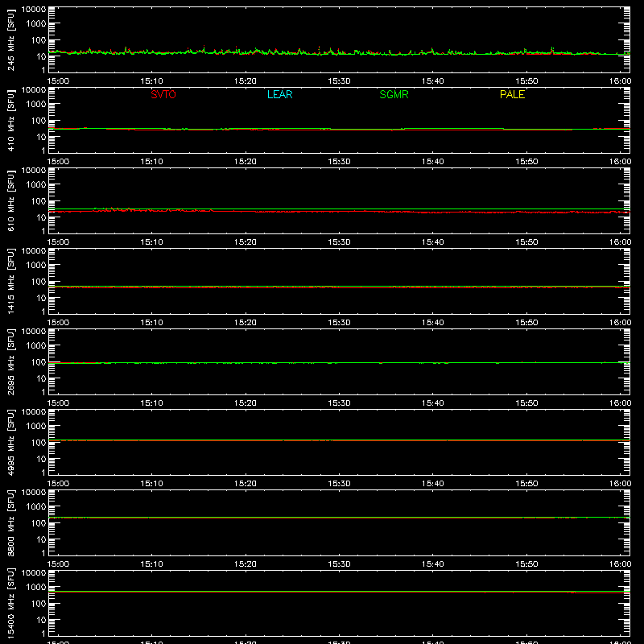Click 15:10 tick label under 410 MHz plot
This screenshot has width=644, height=644.
(151, 162)
